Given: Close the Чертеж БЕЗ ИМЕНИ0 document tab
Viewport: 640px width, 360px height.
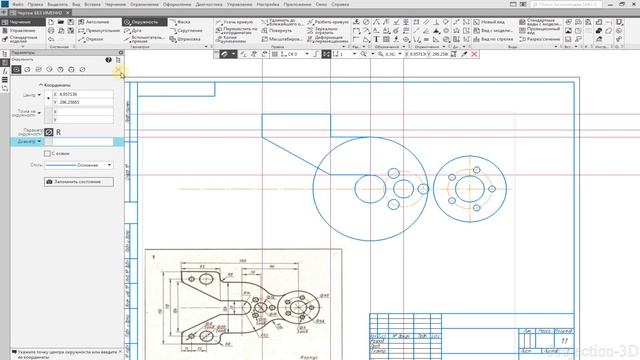Looking at the screenshot, I should 68,13.
